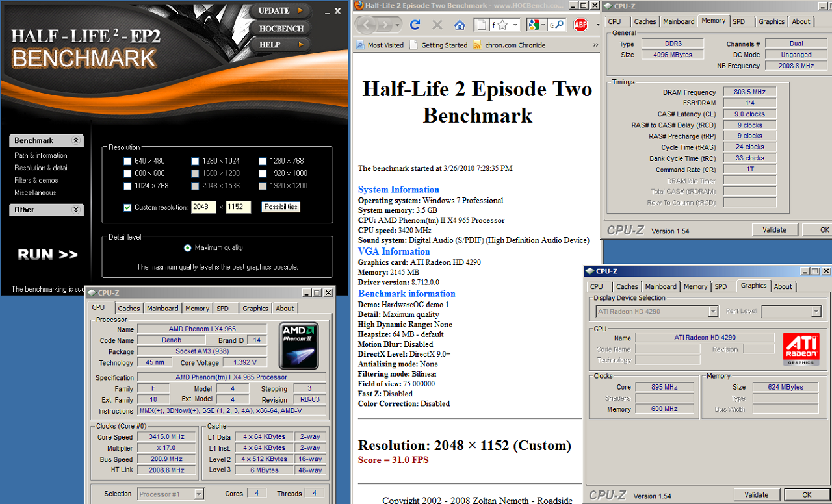Image resolution: width=832 pixels, height=504 pixels.
Task: Click the custom resolution width field
Action: [203, 207]
